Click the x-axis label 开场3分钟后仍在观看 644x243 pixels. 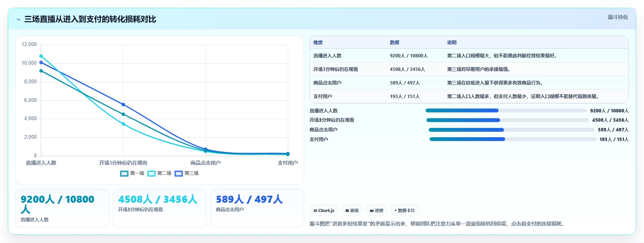pyautogui.click(x=123, y=163)
